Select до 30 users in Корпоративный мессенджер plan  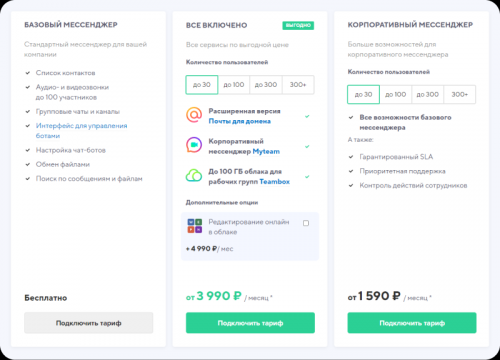(x=363, y=94)
